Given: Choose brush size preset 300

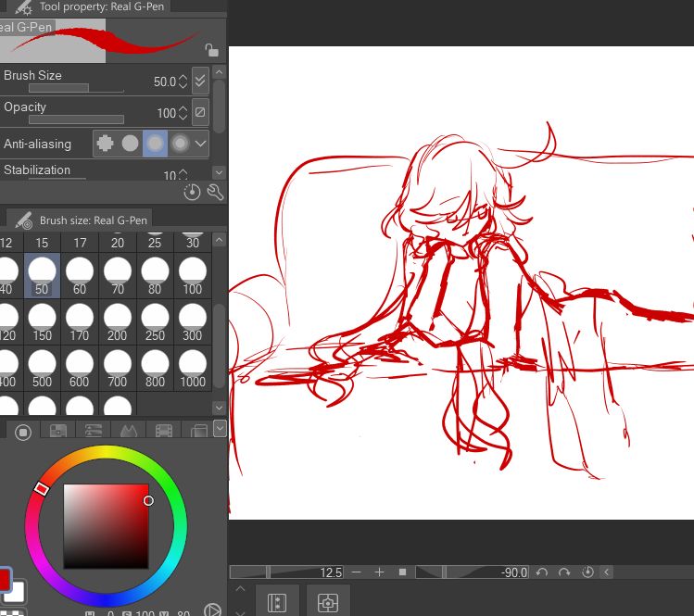Looking at the screenshot, I should [193, 322].
